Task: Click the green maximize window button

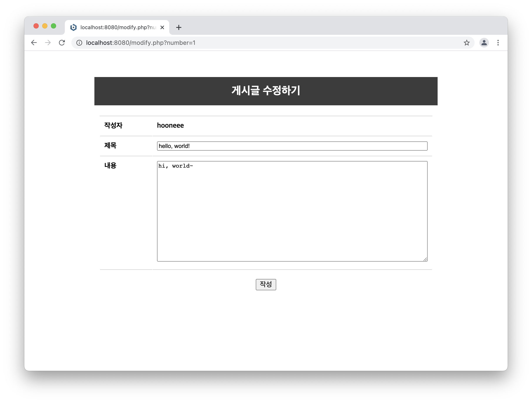Action: (53, 26)
